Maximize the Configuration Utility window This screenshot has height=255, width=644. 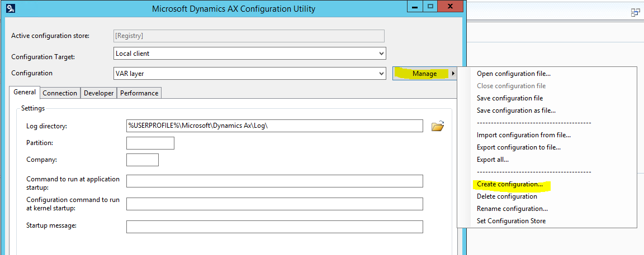click(430, 7)
